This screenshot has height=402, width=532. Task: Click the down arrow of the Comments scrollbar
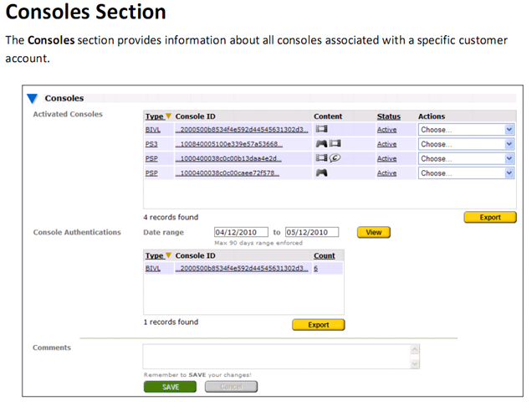(415, 364)
